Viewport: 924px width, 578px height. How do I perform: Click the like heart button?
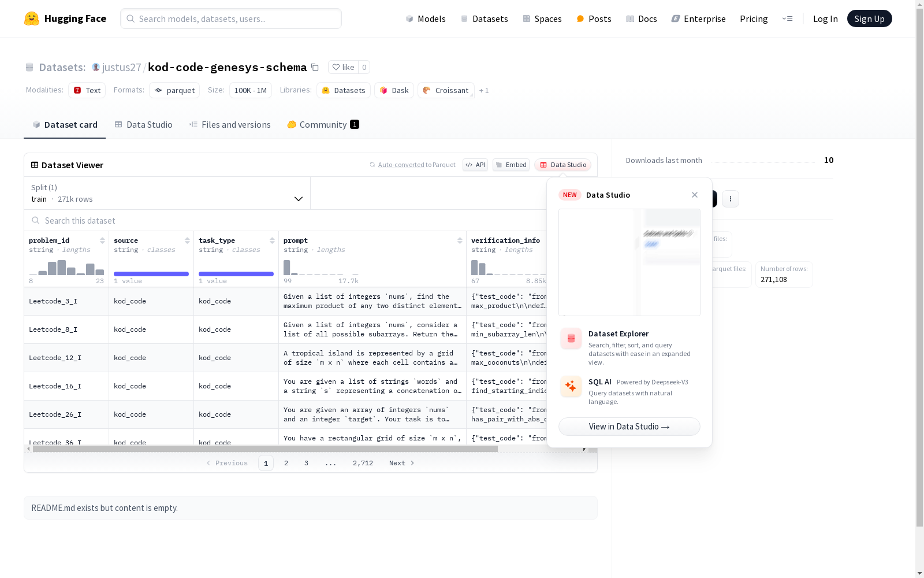pos(343,67)
